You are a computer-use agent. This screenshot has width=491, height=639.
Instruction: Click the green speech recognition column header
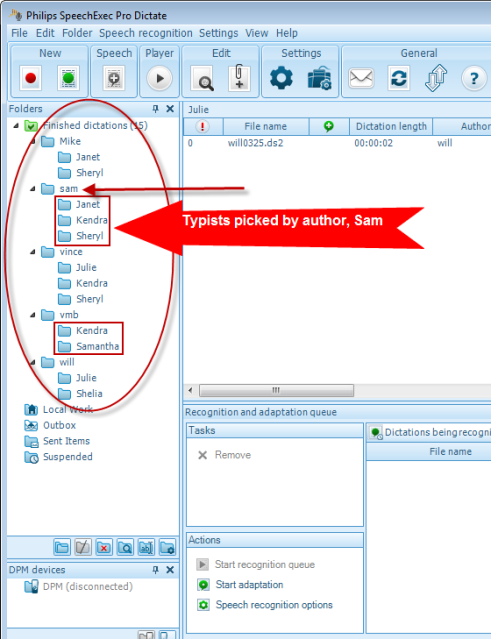point(328,127)
